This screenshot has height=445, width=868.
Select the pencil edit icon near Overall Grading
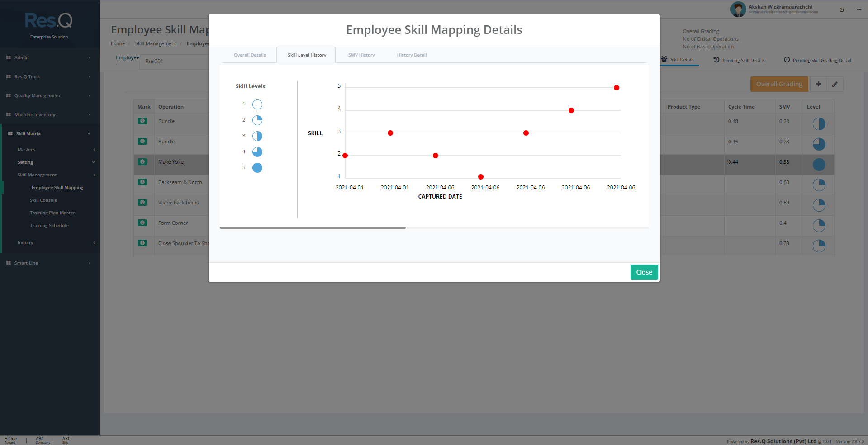pos(835,84)
